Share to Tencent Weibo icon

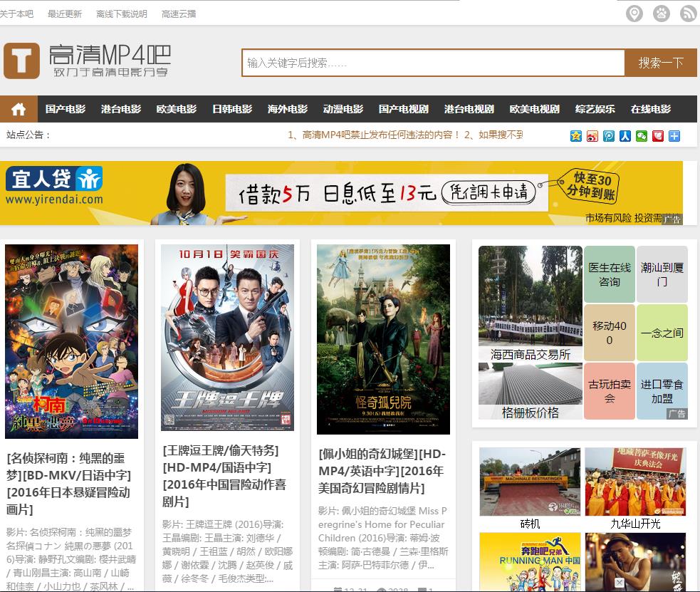pos(609,136)
